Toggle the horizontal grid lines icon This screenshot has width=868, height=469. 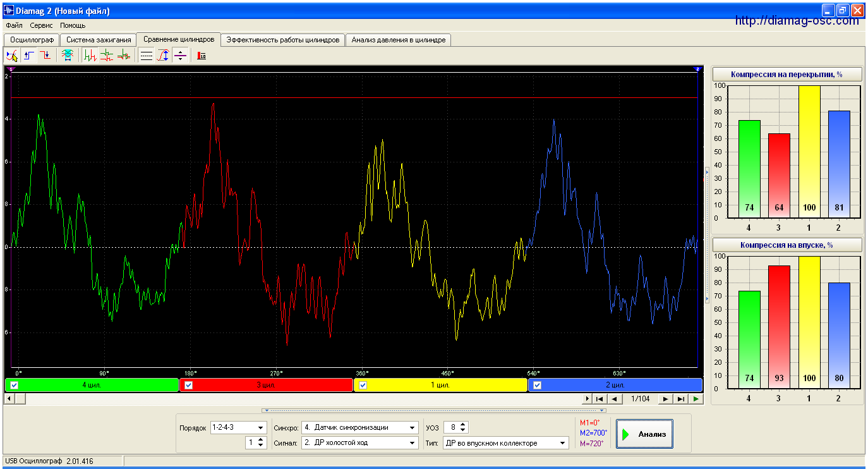[147, 56]
